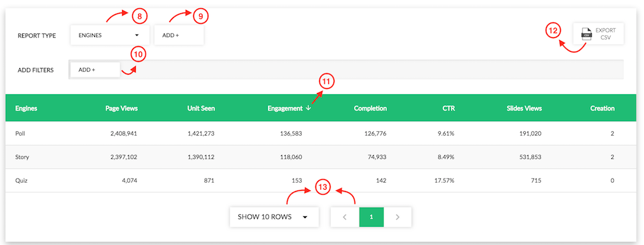Screen dimensions: 644x245
Task: Click the Completion column header
Action: point(371,108)
